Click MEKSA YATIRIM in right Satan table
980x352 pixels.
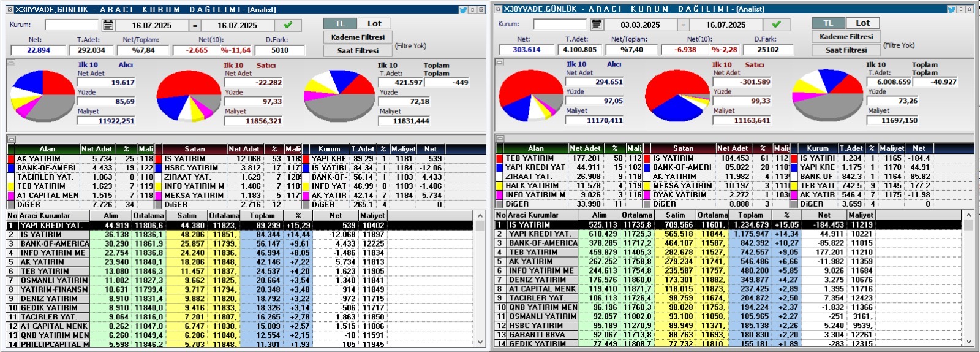(682, 186)
